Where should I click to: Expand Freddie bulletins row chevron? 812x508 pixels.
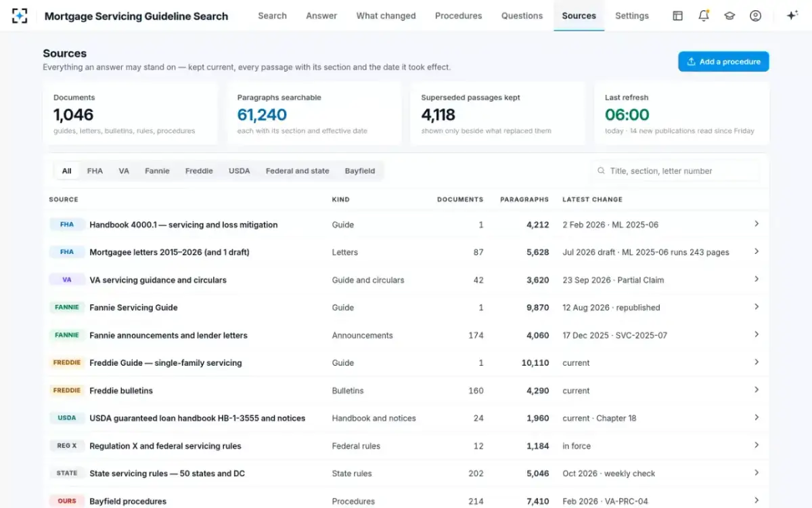(x=757, y=390)
